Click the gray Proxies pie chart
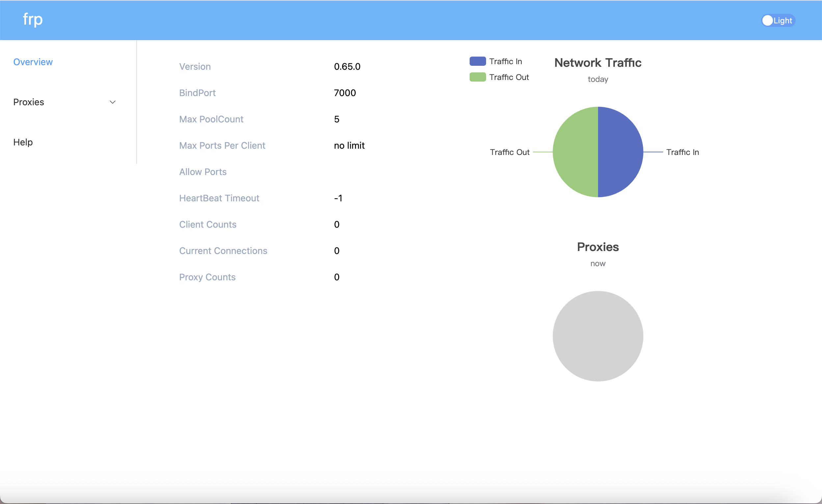 tap(598, 336)
